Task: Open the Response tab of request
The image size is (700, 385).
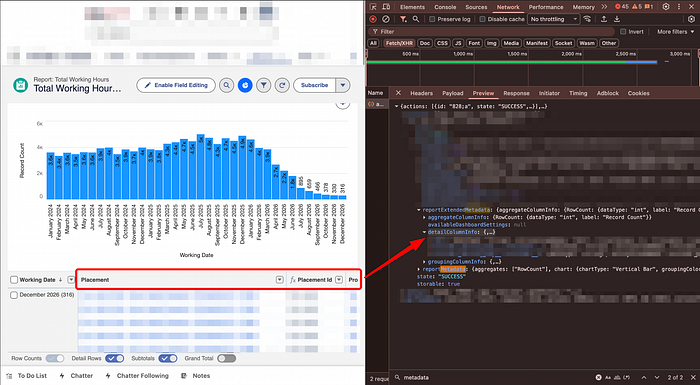Action: (516, 93)
